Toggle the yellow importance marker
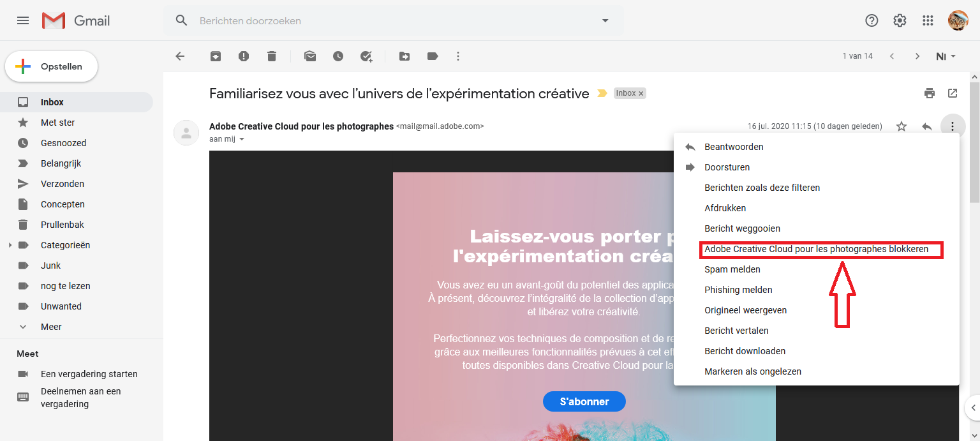 [602, 94]
